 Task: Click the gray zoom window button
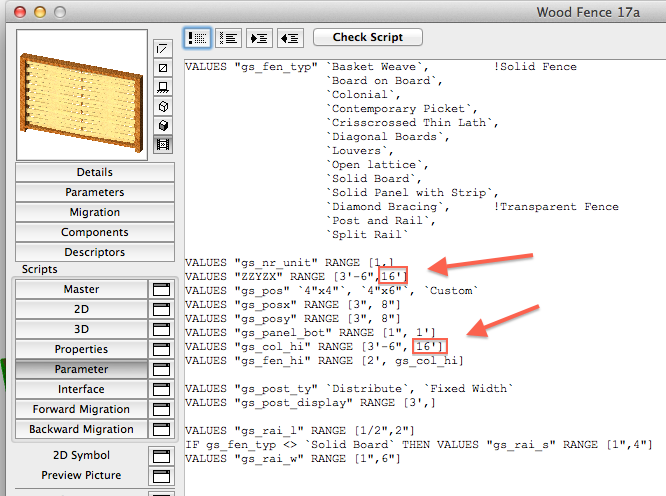point(60,12)
